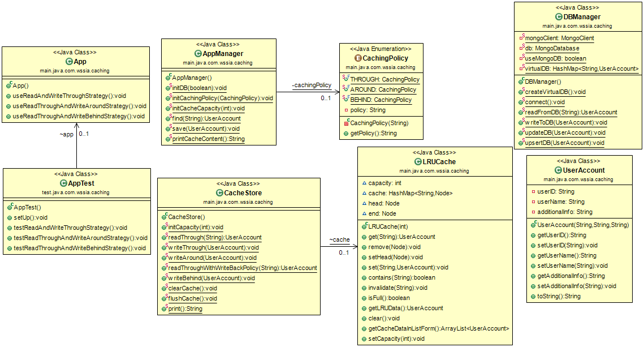Click the package name under LRUCache title
This screenshot has height=347, width=644.
(434, 170)
